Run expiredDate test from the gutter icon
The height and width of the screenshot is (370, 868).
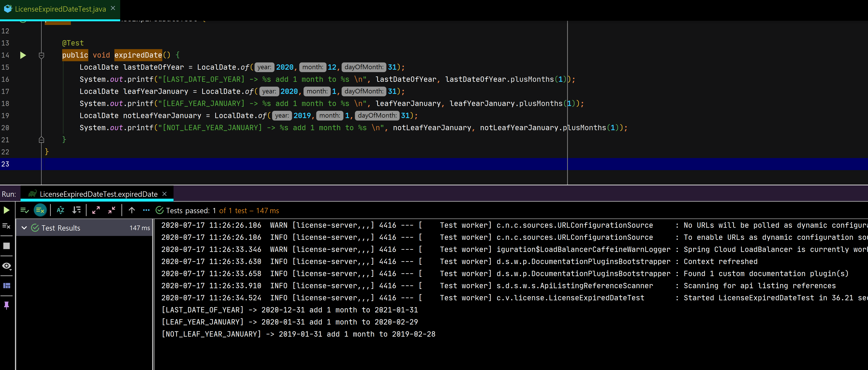(23, 55)
